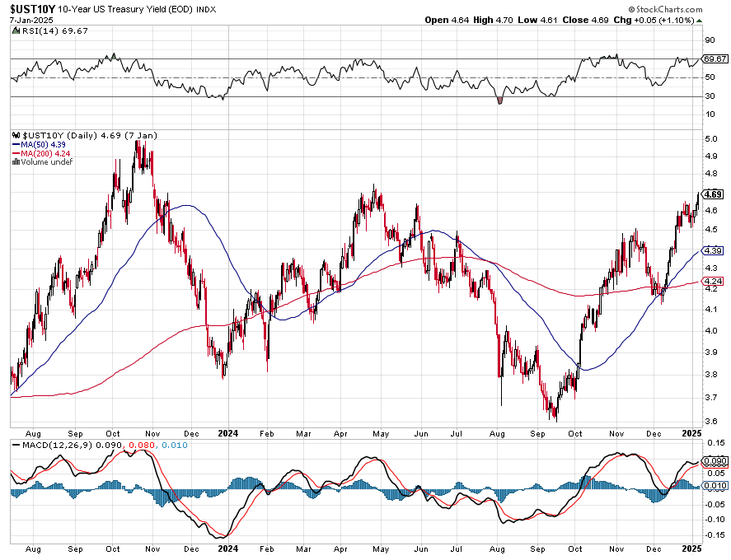Select the 4.69 current price tag

(x=713, y=194)
